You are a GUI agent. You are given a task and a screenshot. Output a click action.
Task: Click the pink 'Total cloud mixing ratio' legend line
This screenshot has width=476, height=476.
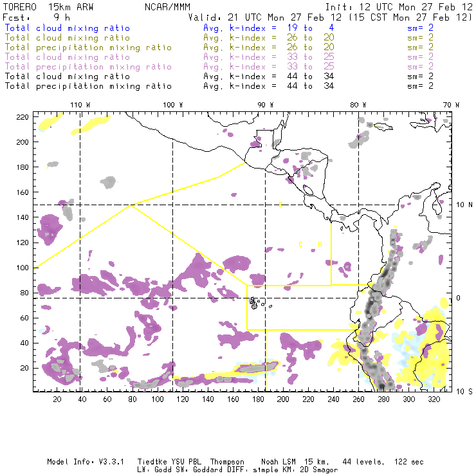pyautogui.click(x=68, y=57)
